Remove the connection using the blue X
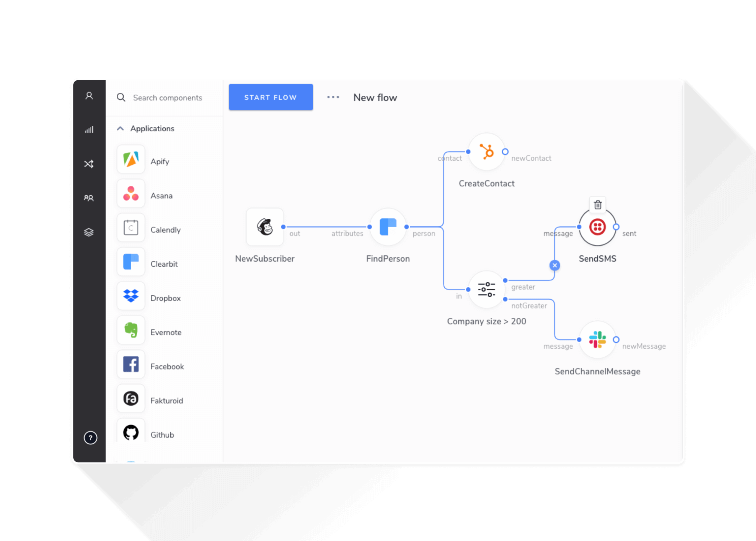The image size is (756, 541). (554, 266)
